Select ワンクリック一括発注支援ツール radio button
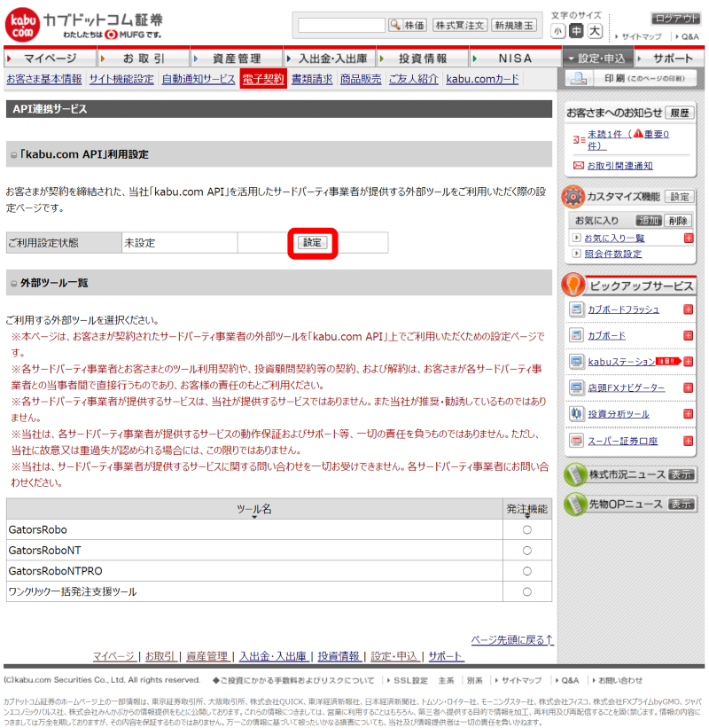The width and height of the screenshot is (709, 728). 527,592
